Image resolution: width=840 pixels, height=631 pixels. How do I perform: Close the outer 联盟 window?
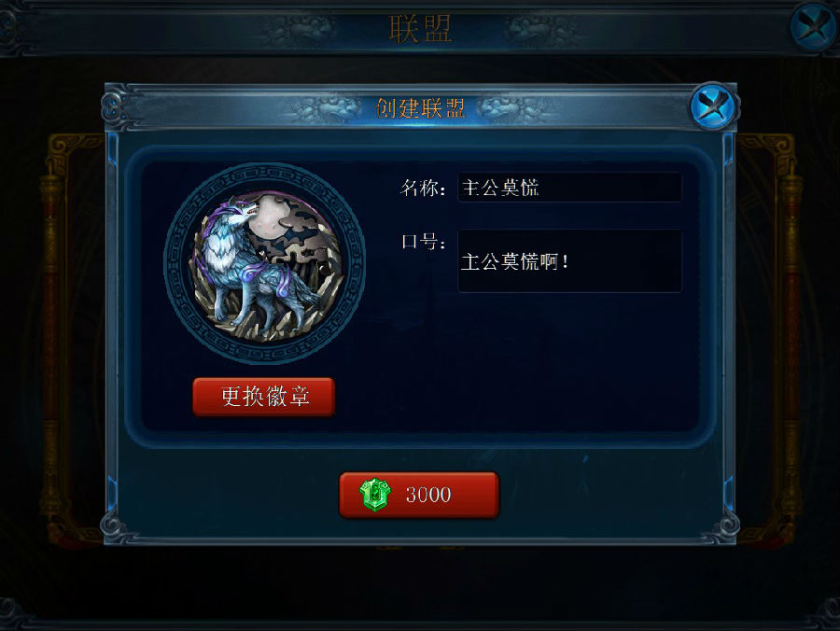815,26
